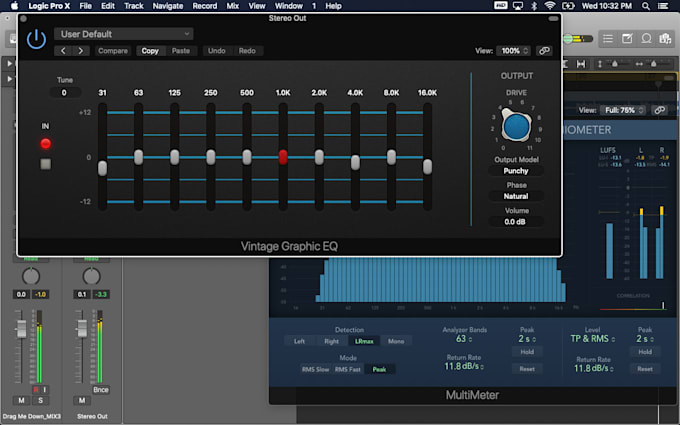Click the Tune value field
The width and height of the screenshot is (680, 425).
[65, 92]
